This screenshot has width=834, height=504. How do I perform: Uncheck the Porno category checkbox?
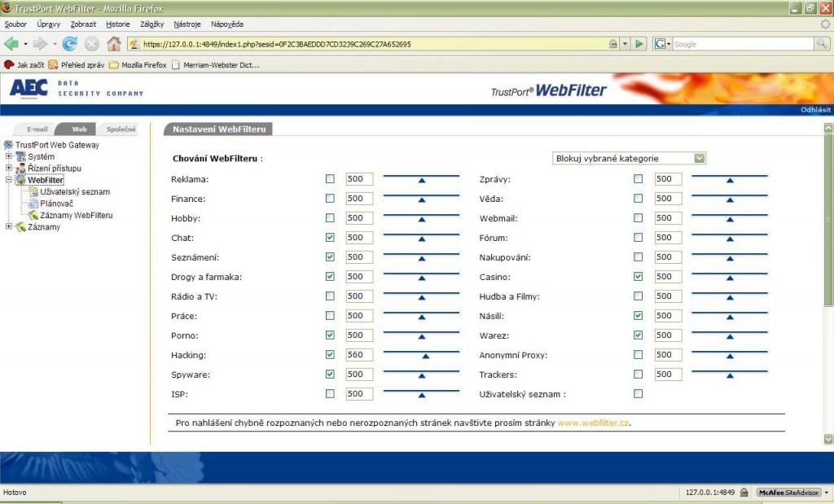330,335
